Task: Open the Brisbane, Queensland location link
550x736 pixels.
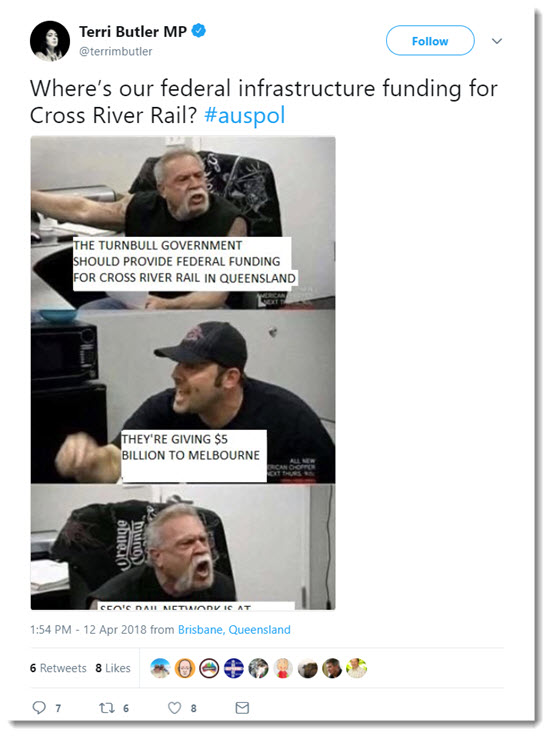Action: pos(234,629)
